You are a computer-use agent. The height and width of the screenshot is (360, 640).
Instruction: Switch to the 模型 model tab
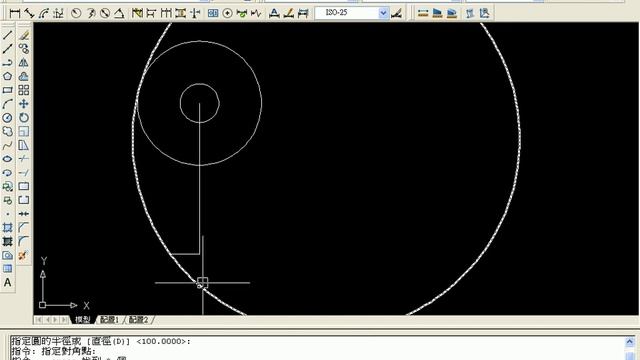[83, 320]
